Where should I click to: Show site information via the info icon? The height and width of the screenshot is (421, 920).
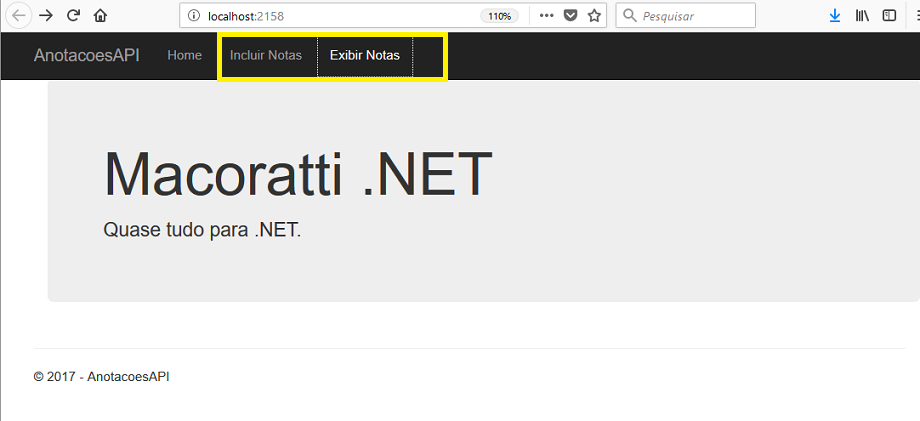pyautogui.click(x=194, y=16)
